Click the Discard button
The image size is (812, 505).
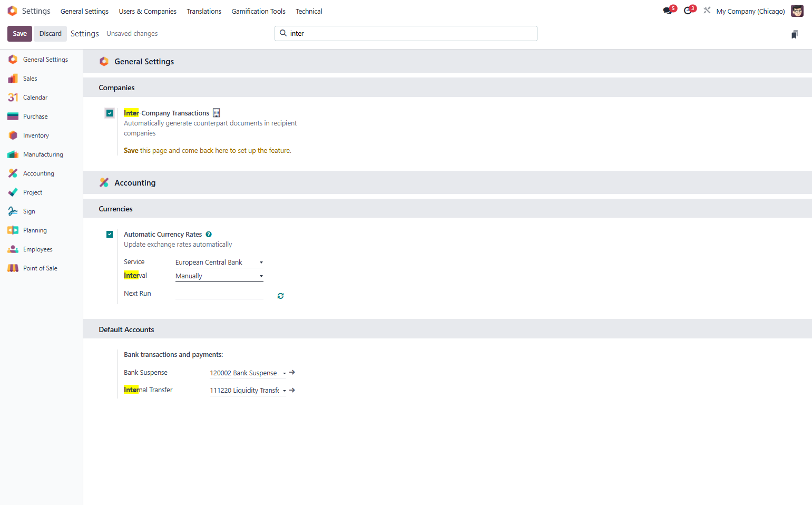[51, 34]
